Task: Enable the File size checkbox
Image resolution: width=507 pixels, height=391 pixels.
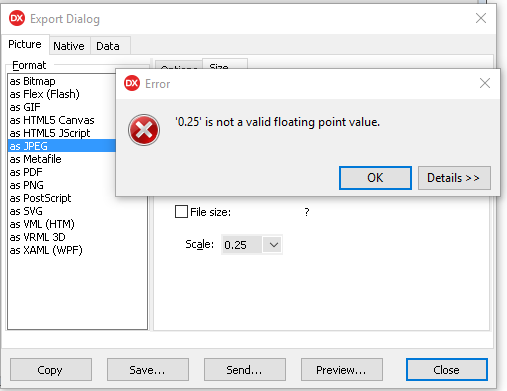Action: [181, 212]
